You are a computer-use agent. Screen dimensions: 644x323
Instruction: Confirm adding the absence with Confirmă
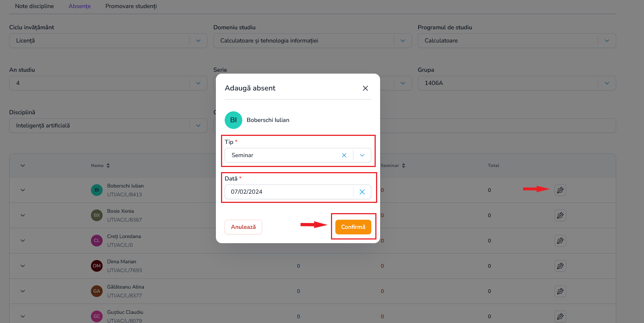[x=353, y=227]
